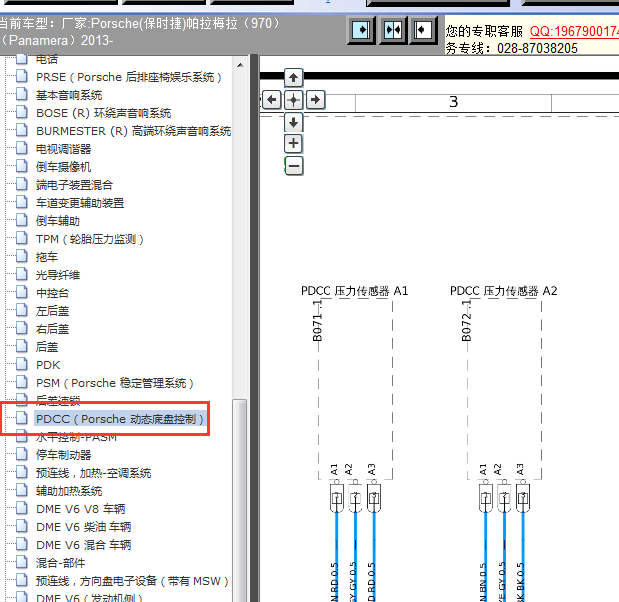Select 中控台 in the tree
Viewport: 619px width, 602px height.
tap(53, 293)
